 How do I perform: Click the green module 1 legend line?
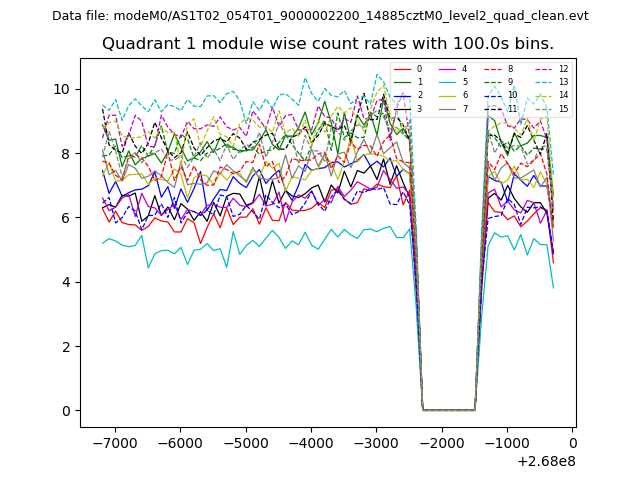(x=402, y=82)
